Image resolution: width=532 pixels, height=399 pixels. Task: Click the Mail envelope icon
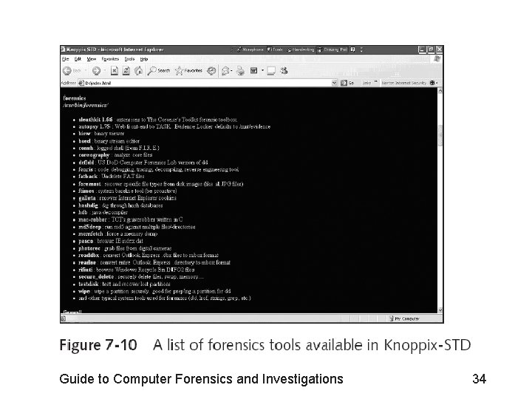[225, 71]
